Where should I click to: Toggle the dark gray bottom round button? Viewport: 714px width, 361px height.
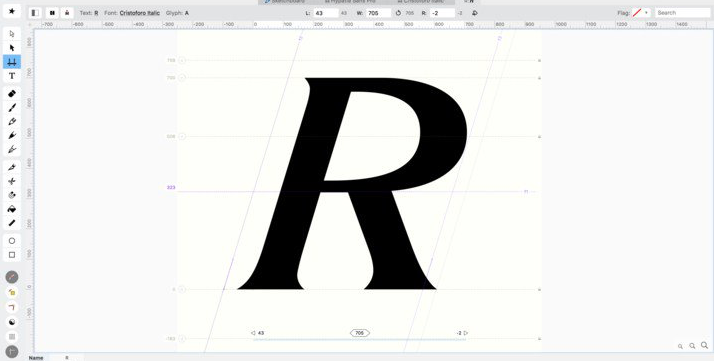click(12, 351)
